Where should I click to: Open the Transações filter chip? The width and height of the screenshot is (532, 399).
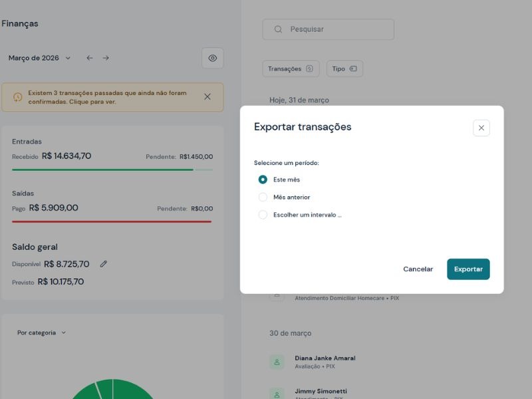pos(291,68)
